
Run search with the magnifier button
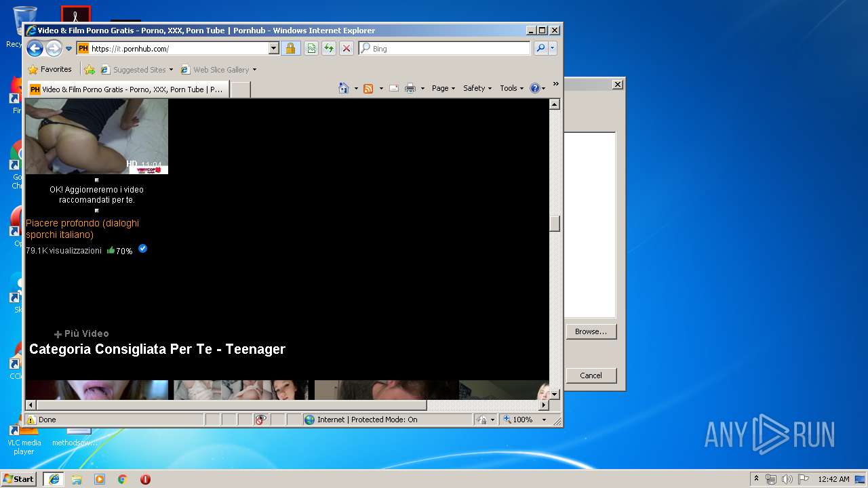pyautogui.click(x=540, y=49)
